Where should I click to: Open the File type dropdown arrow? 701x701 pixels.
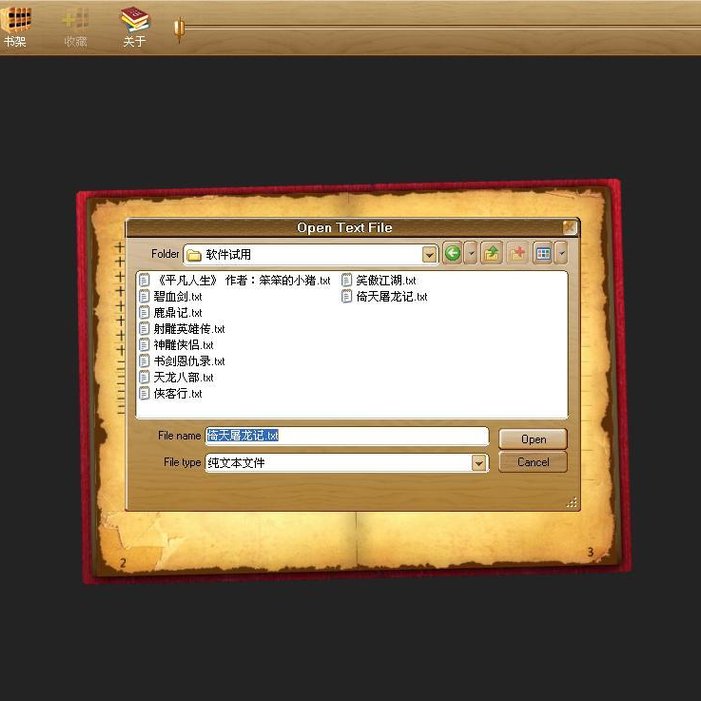pyautogui.click(x=478, y=463)
